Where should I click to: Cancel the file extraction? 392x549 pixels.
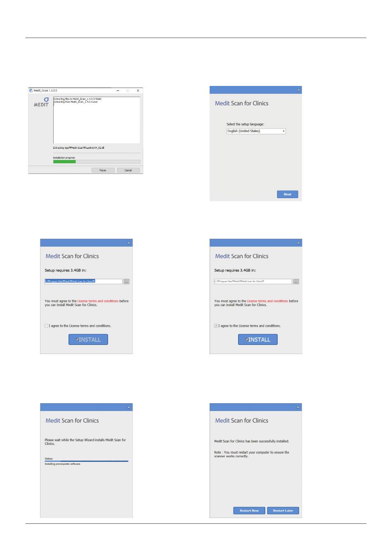pos(128,170)
